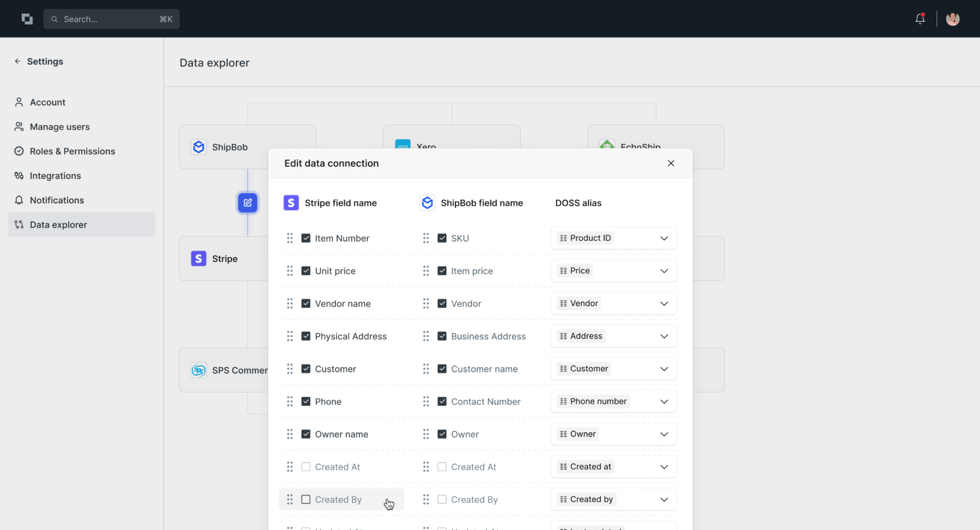This screenshot has width=980, height=530.
Task: Close the Edit data connection dialog
Action: pyautogui.click(x=670, y=163)
